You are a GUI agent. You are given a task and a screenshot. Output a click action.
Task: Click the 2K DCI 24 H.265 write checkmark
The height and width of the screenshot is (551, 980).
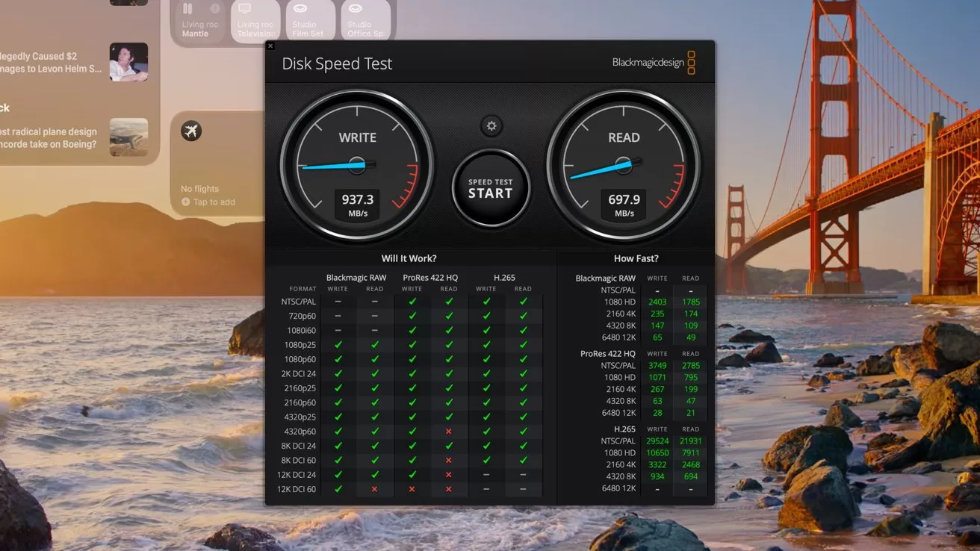tap(486, 373)
